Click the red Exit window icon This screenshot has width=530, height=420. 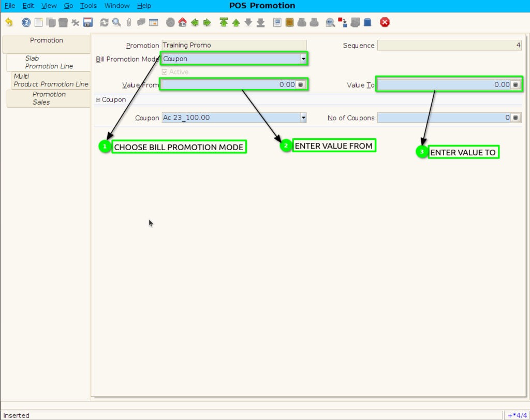pyautogui.click(x=385, y=22)
